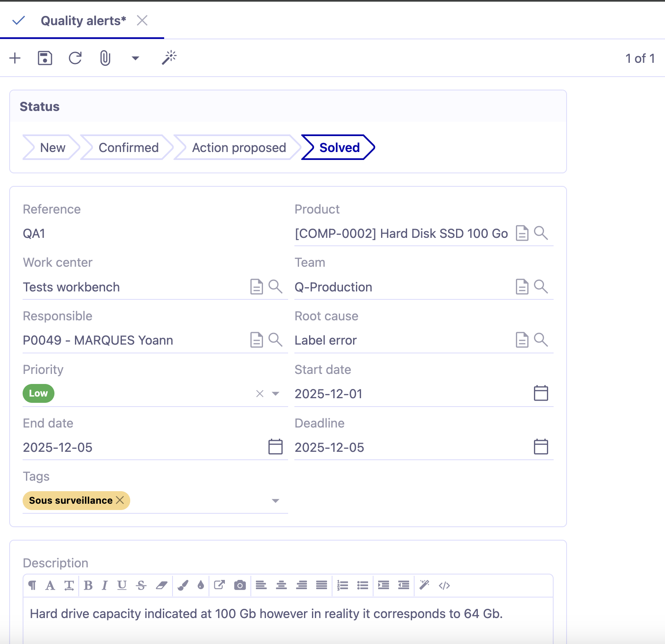Expand the Priority dropdown arrow
The image size is (665, 644).
[276, 394]
